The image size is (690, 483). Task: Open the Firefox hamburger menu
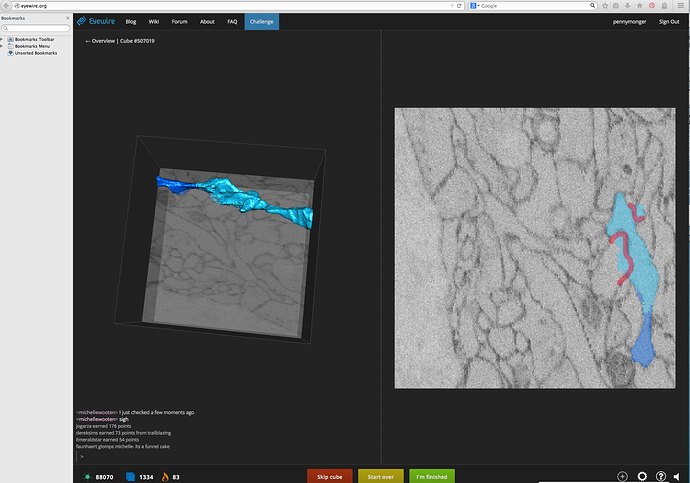(x=681, y=6)
